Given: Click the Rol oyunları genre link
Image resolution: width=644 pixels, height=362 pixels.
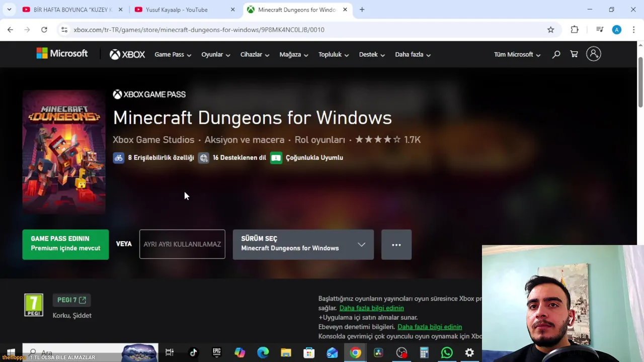Looking at the screenshot, I should 320,140.
